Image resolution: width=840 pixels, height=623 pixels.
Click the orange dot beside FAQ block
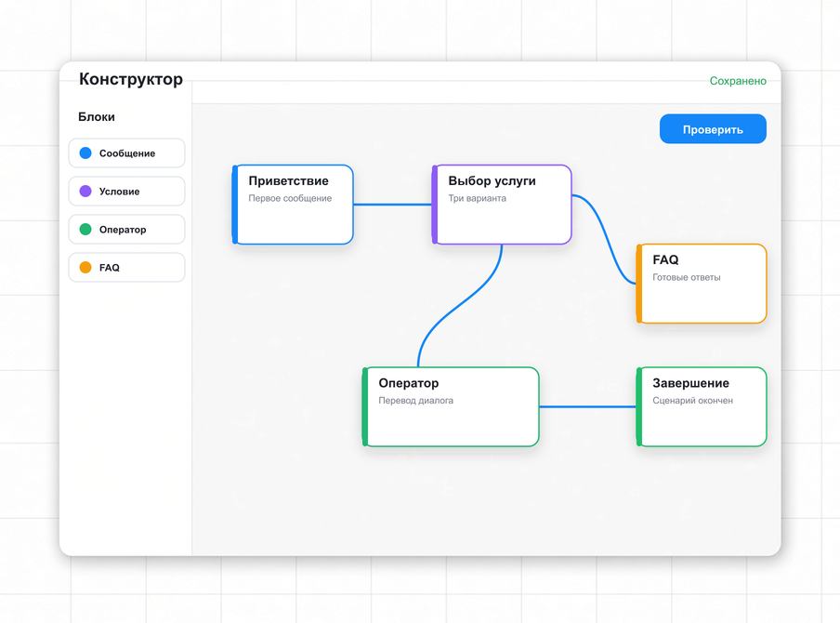[85, 267]
